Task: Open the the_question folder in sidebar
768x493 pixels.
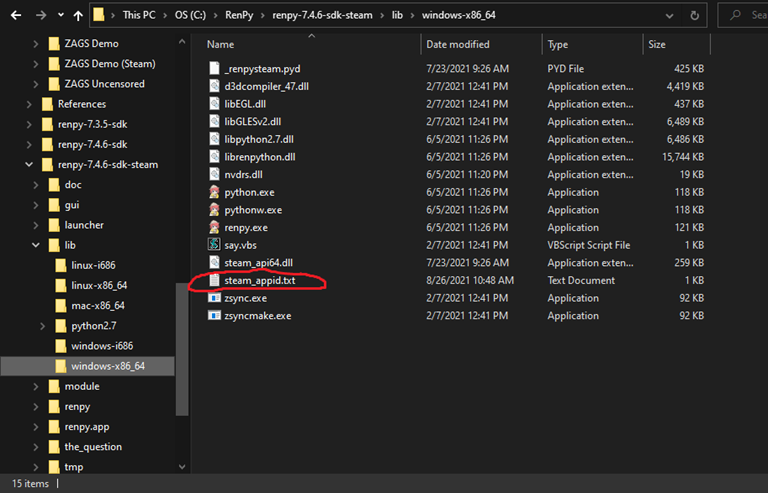Action: 93,447
